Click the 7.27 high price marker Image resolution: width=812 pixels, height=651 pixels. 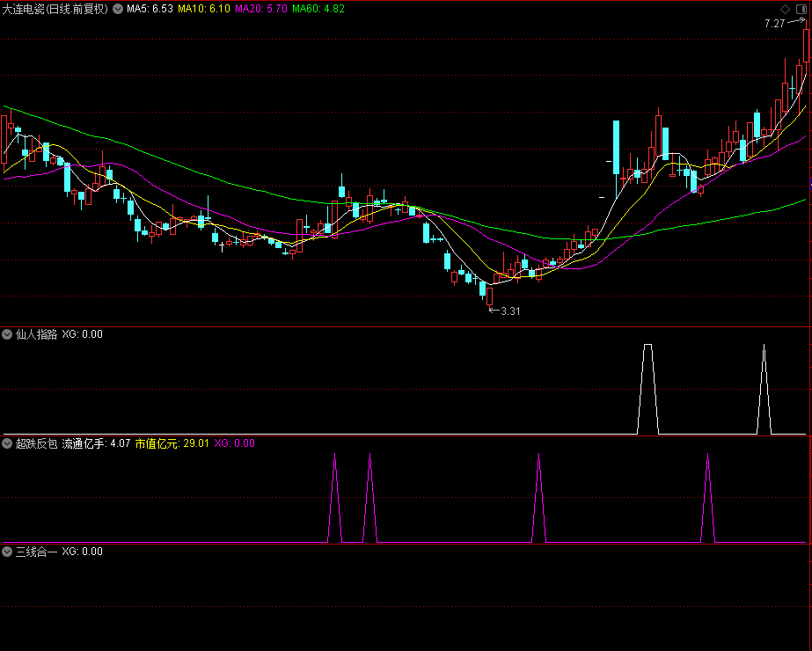tap(775, 23)
